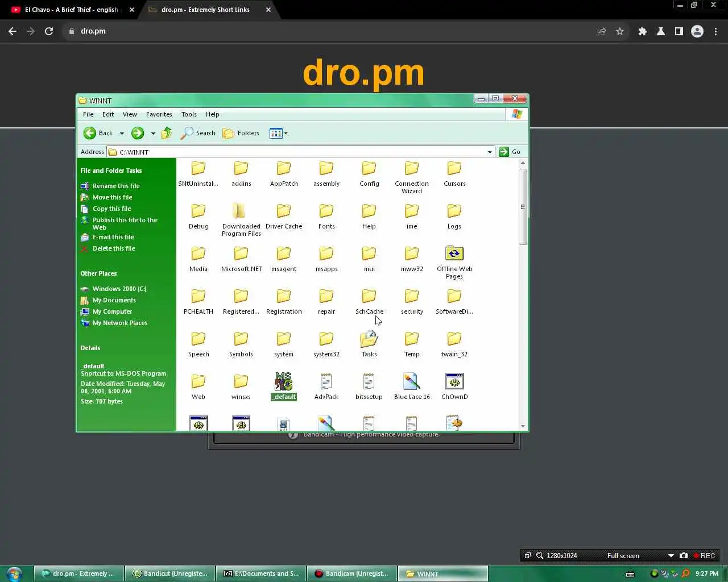Open the Tools menu

[x=189, y=114]
